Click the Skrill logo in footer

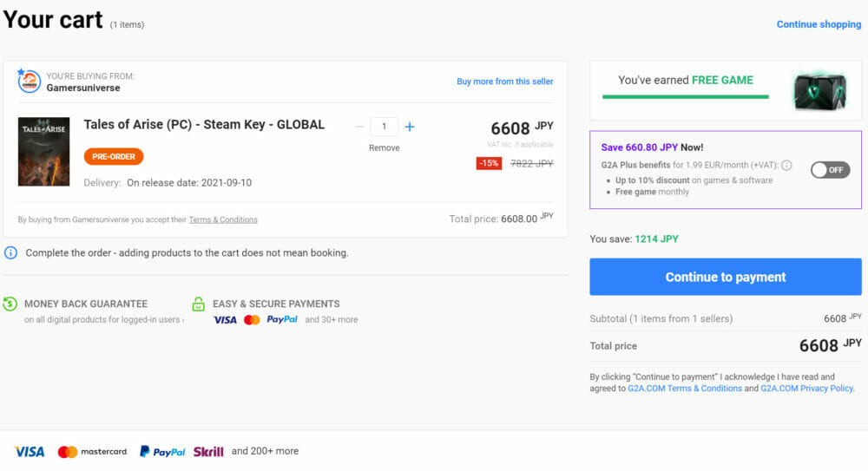click(208, 451)
